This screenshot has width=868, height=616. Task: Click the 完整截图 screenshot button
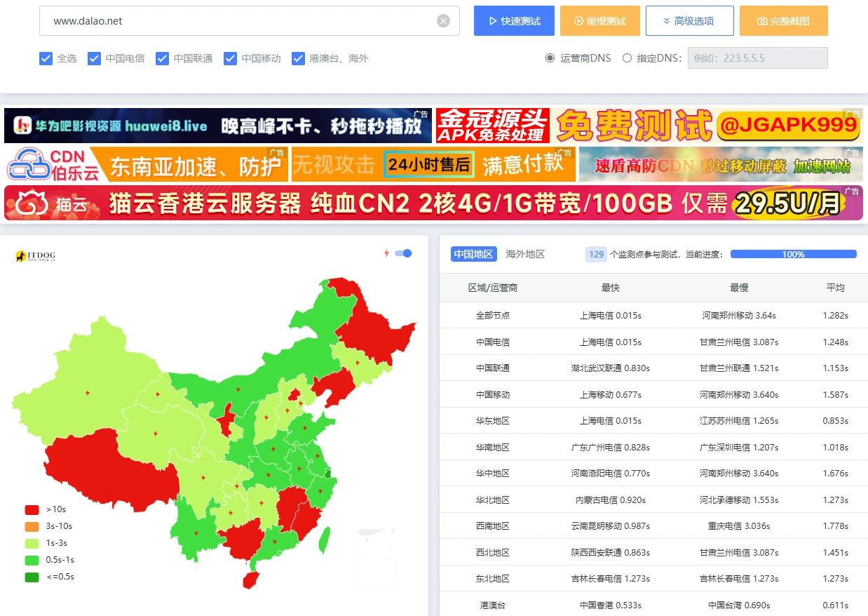[783, 21]
